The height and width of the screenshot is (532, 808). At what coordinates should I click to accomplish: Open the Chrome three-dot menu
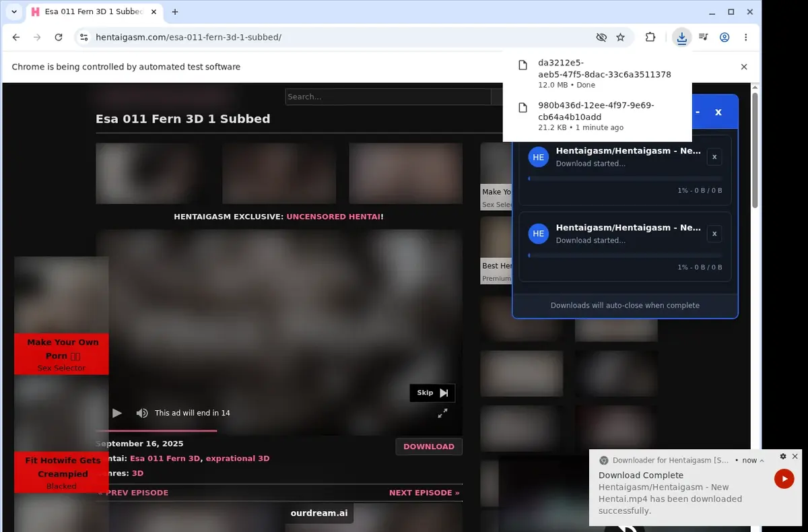click(x=745, y=37)
